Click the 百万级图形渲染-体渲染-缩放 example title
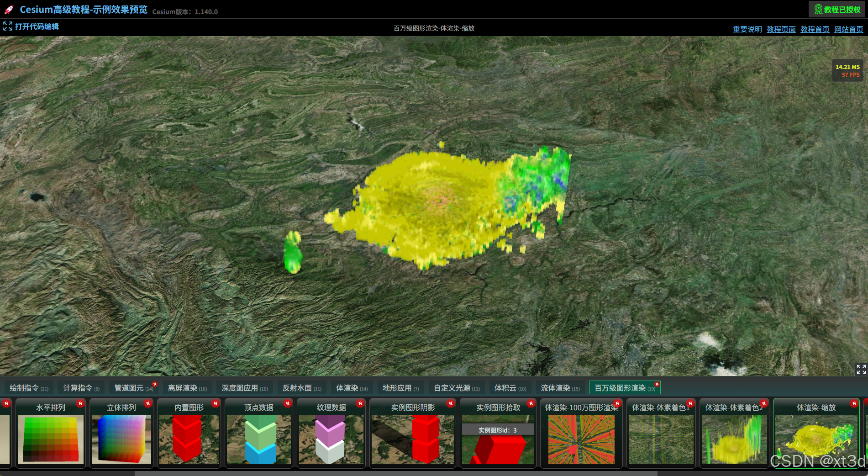The image size is (868, 476). coord(434,28)
